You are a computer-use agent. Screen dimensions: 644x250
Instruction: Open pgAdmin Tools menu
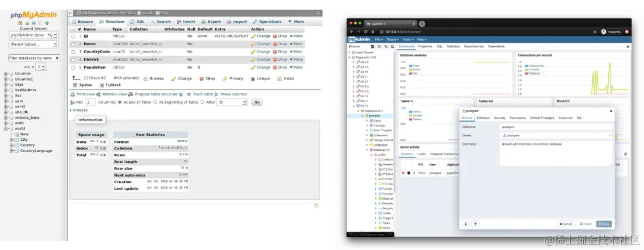coord(408,39)
